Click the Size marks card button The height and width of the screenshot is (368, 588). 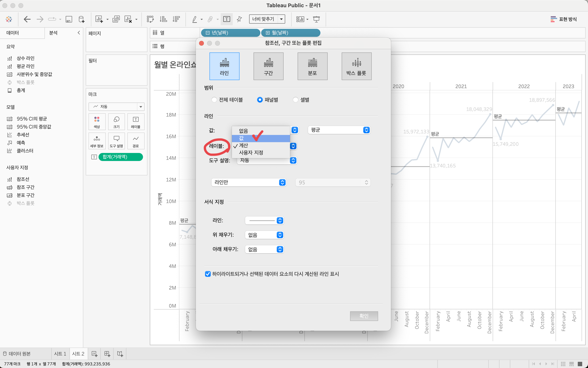[x=116, y=122]
